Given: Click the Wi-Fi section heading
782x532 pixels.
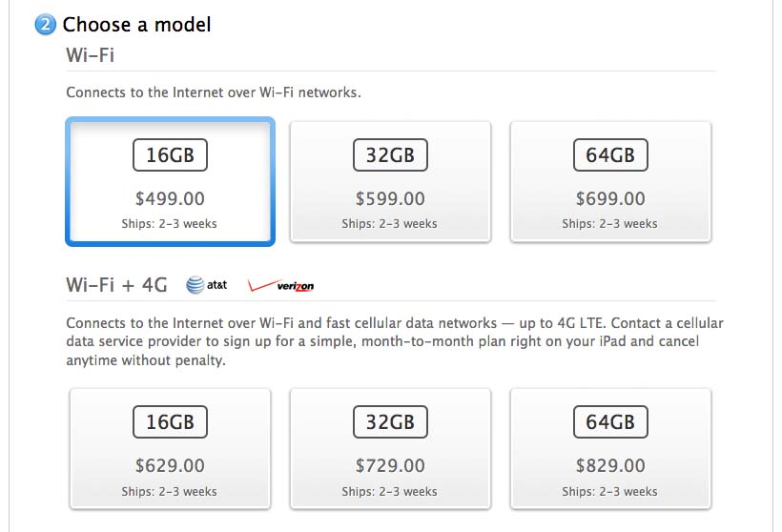Looking at the screenshot, I should coord(91,55).
